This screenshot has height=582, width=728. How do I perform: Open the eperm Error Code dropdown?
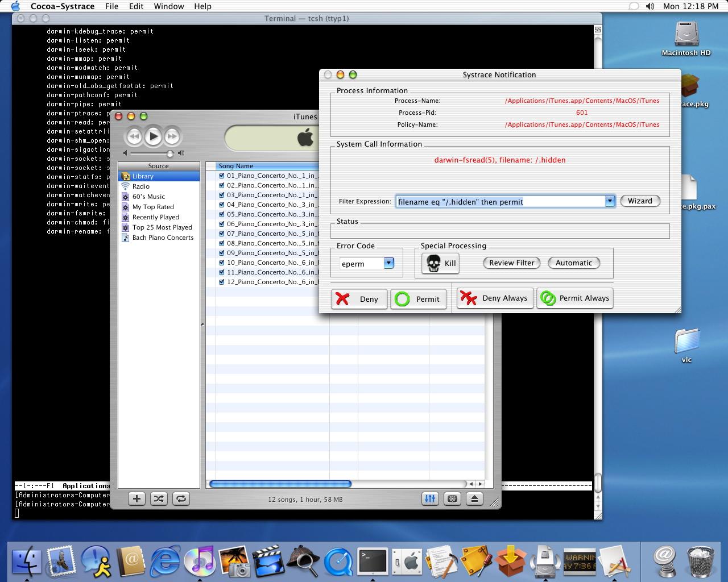(x=389, y=263)
